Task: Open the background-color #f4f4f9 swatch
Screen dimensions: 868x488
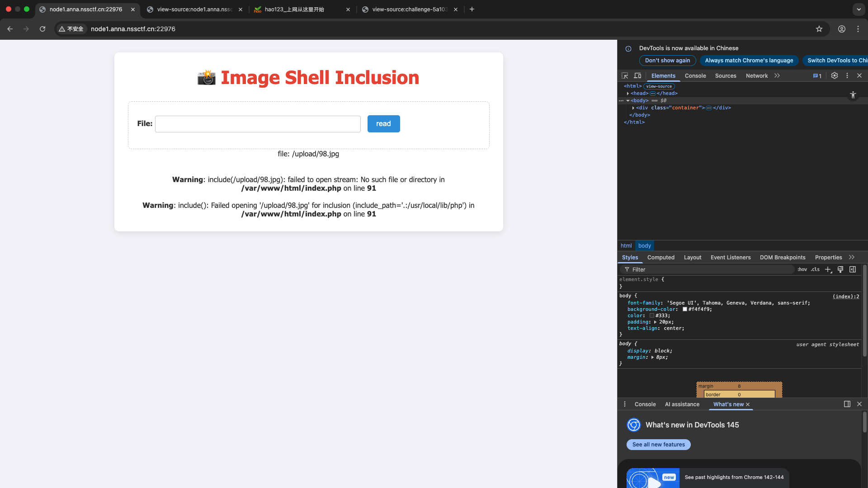Action: click(x=685, y=310)
